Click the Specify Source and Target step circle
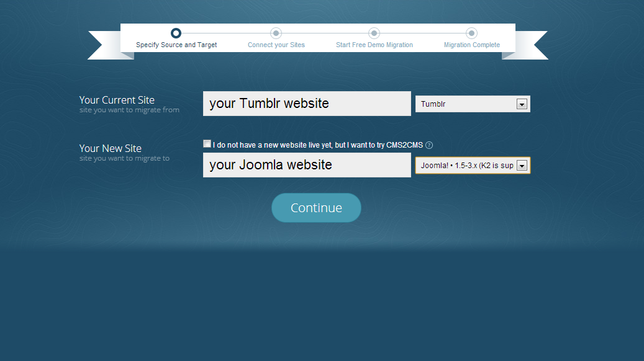This screenshot has height=361, width=644. pyautogui.click(x=176, y=33)
